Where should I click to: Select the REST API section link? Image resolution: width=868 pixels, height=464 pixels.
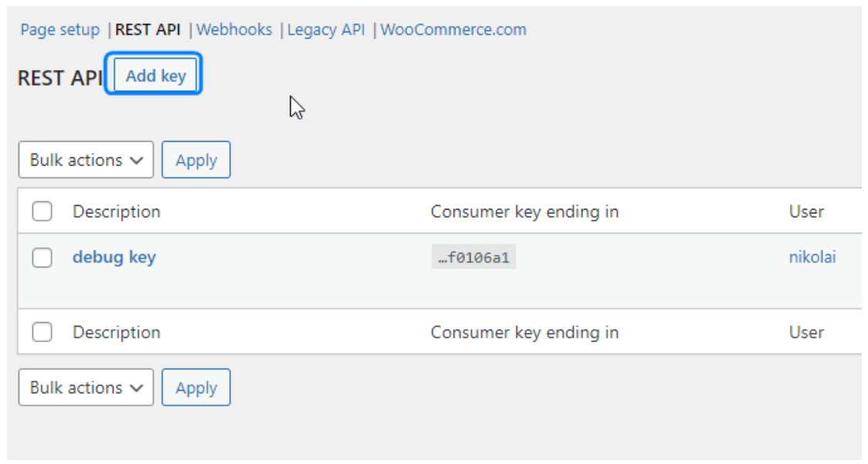click(147, 30)
